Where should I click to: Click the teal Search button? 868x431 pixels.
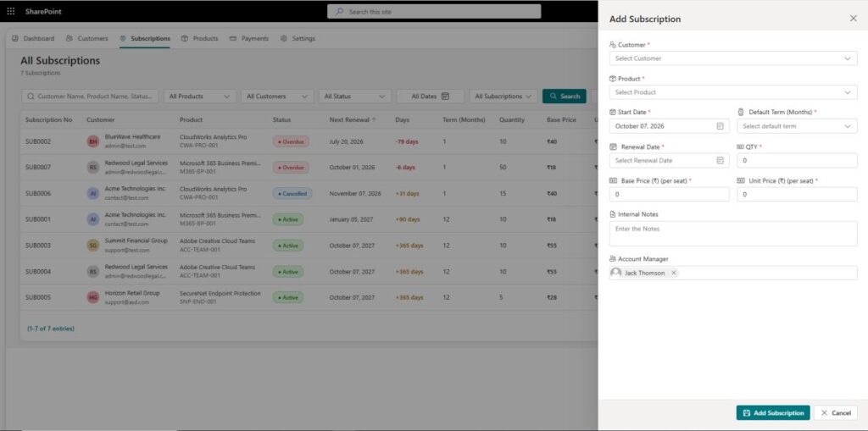click(564, 97)
